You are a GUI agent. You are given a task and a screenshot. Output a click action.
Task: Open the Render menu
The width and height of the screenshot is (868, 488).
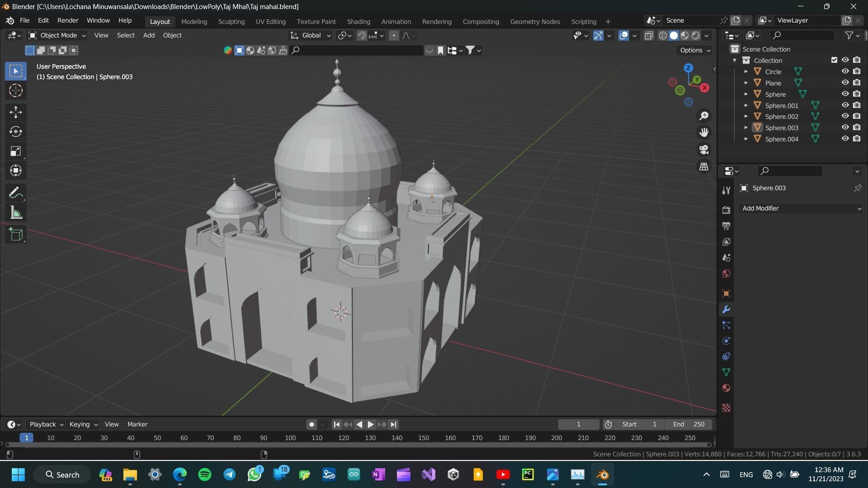[x=68, y=21]
